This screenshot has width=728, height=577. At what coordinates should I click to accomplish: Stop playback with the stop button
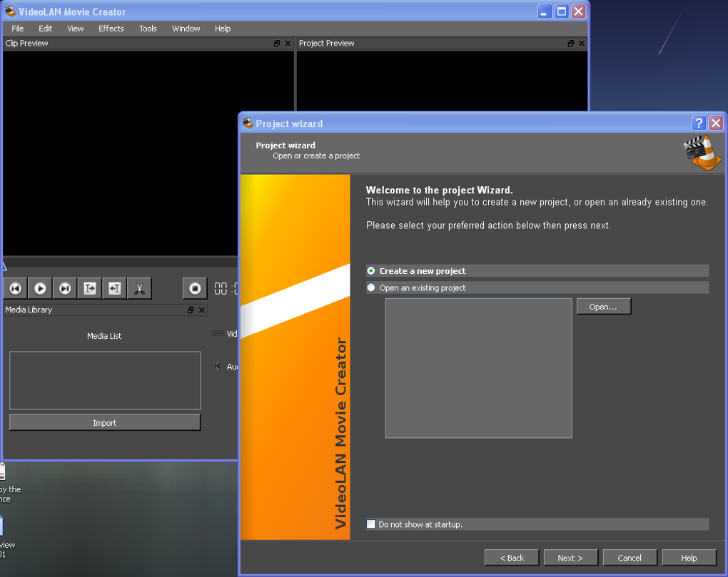[195, 288]
